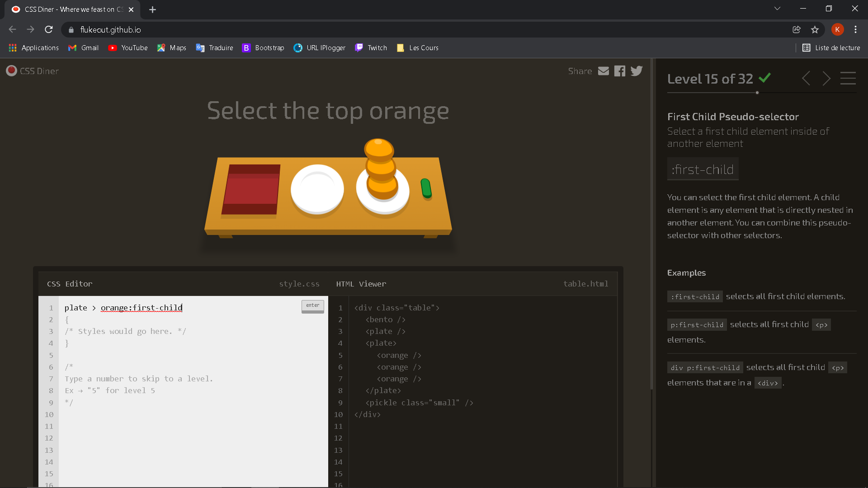The width and height of the screenshot is (868, 488).
Task: Open the share page icon in address bar
Action: [797, 29]
